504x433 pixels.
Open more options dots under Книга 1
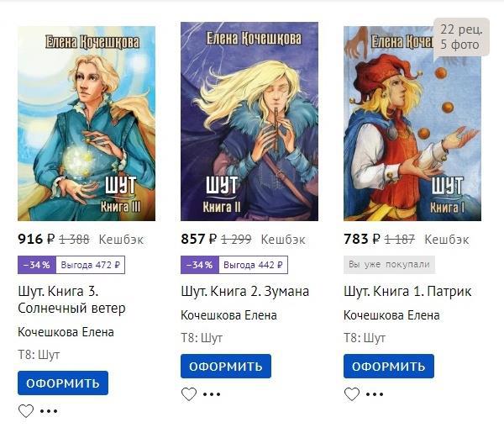click(375, 394)
